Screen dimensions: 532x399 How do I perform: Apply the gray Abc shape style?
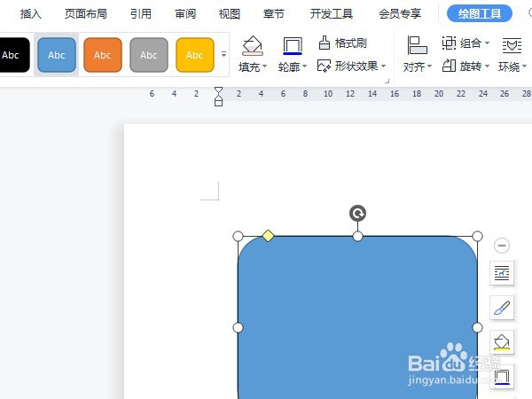149,55
